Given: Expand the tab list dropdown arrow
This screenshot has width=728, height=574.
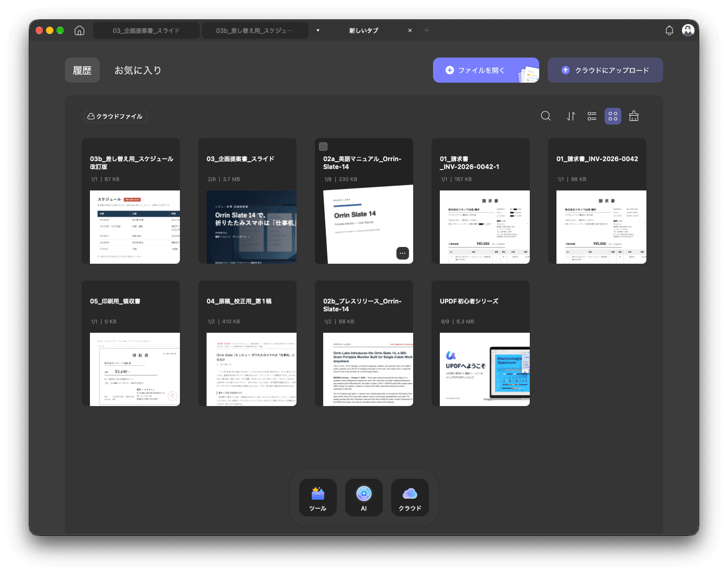Looking at the screenshot, I should 318,30.
